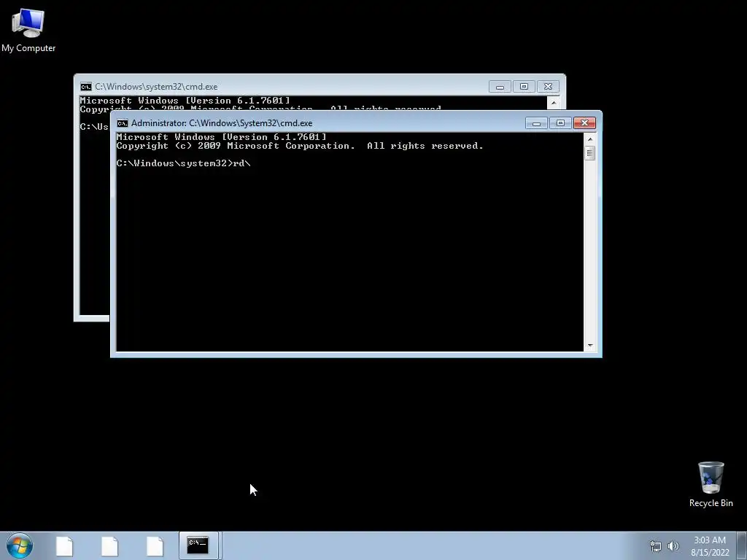
Task: Select the second blank document taskbar icon
Action: pyautogui.click(x=109, y=546)
